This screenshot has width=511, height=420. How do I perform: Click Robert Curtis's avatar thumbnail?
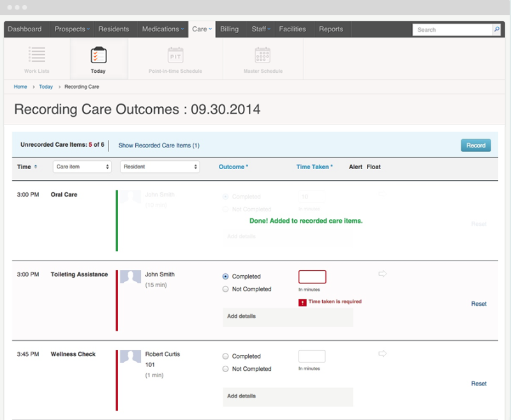[x=130, y=356]
